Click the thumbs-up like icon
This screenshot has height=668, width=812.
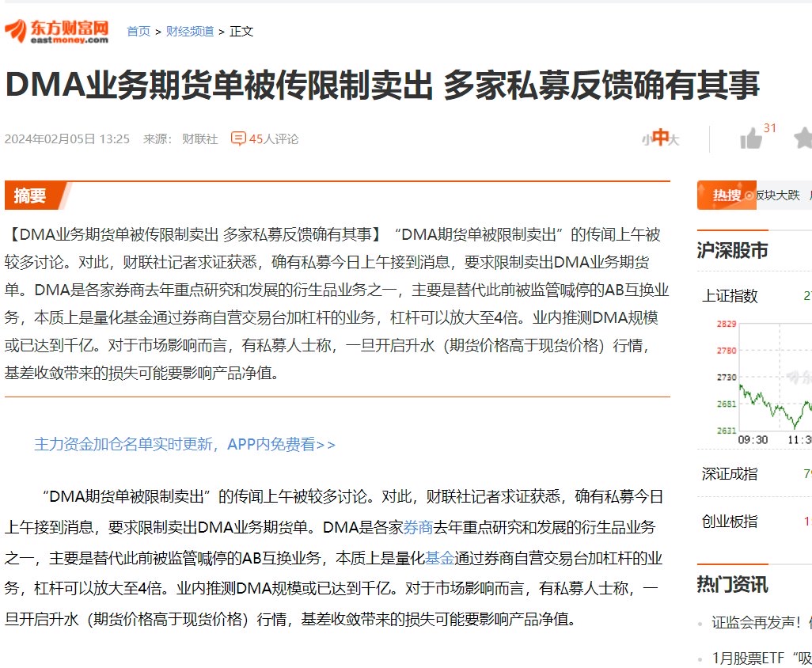click(751, 139)
